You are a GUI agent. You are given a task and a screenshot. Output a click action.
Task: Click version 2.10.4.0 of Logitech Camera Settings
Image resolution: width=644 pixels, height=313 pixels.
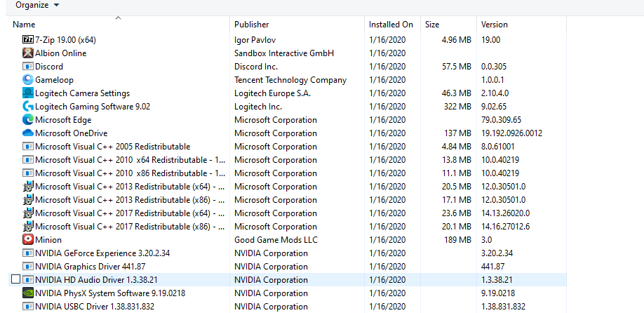pyautogui.click(x=495, y=93)
